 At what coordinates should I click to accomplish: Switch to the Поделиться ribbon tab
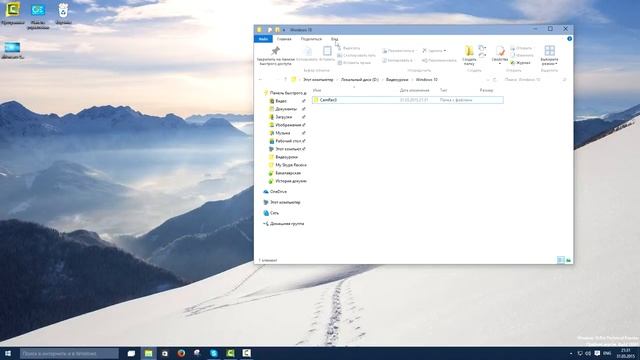click(311, 39)
